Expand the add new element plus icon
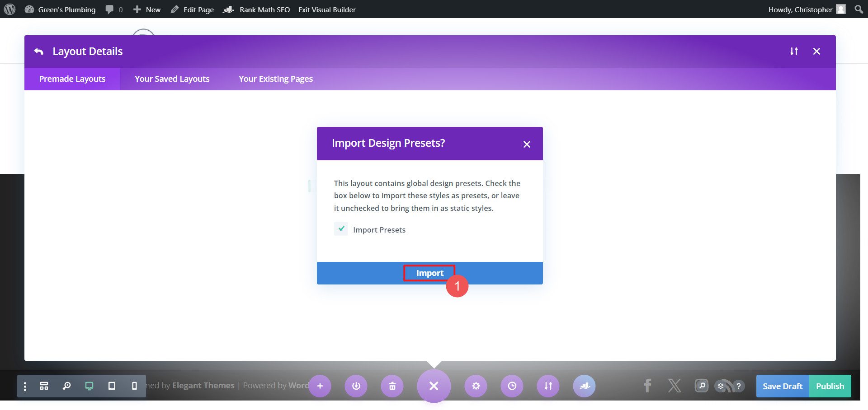 [320, 386]
